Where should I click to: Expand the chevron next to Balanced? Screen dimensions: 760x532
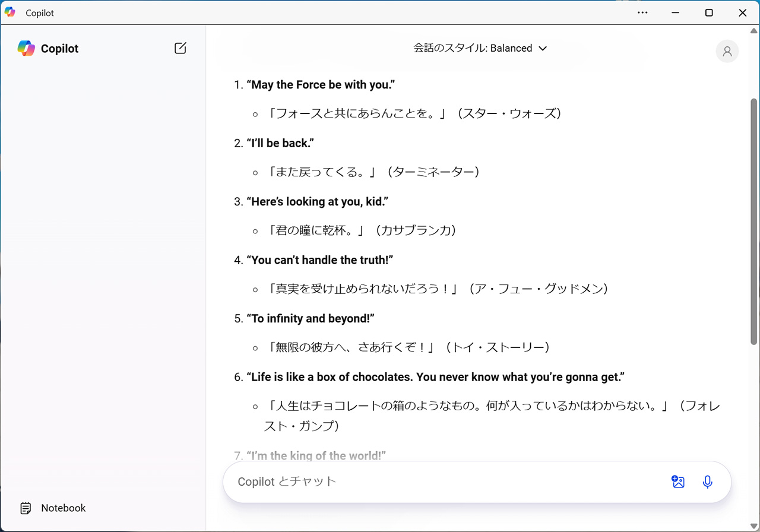pyautogui.click(x=542, y=48)
